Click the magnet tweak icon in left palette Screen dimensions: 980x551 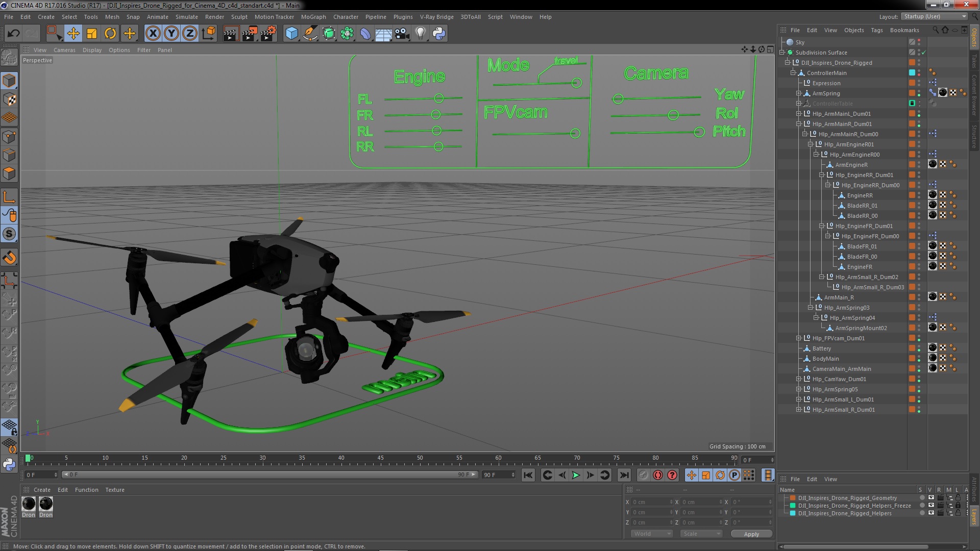point(9,258)
